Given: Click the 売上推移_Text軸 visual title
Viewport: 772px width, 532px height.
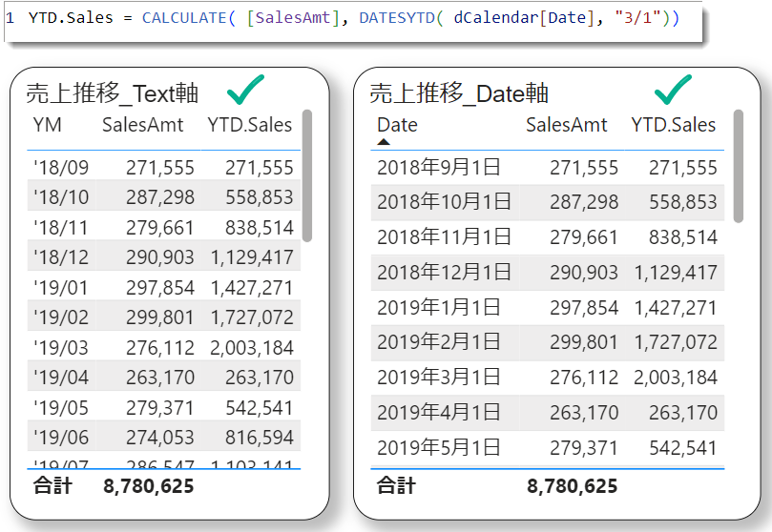Looking at the screenshot, I should [x=113, y=92].
